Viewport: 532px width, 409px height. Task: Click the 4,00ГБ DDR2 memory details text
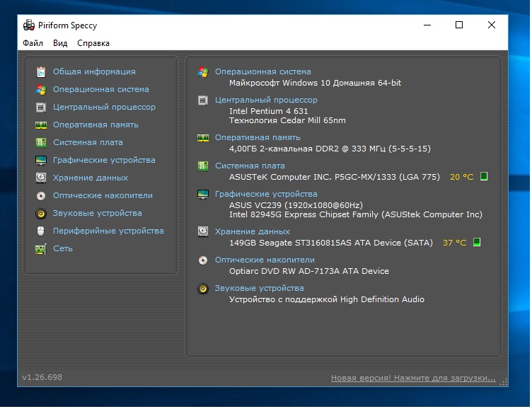[330, 149]
